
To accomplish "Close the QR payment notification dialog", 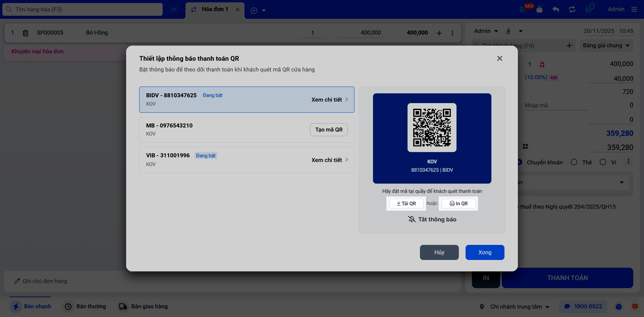I will [500, 58].
